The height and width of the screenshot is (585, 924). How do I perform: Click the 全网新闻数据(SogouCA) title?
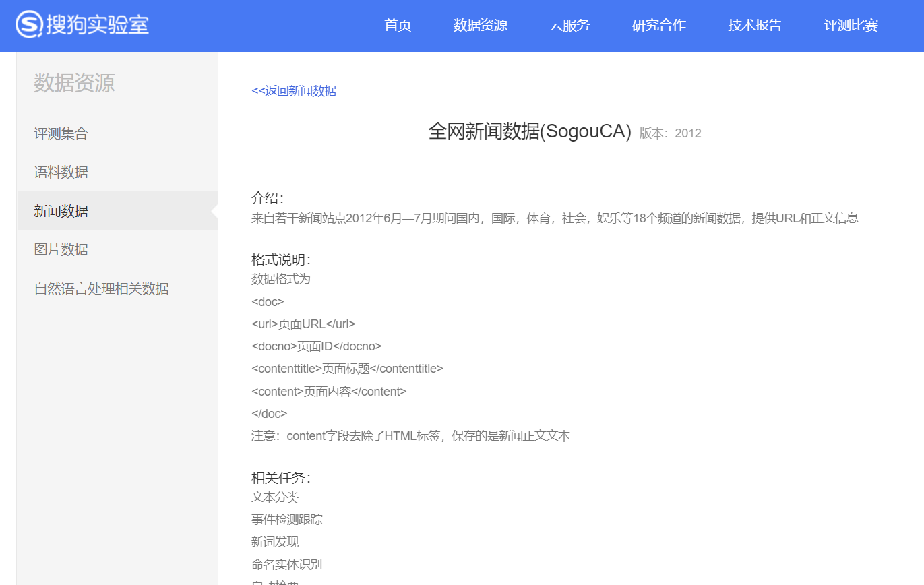[x=530, y=131]
